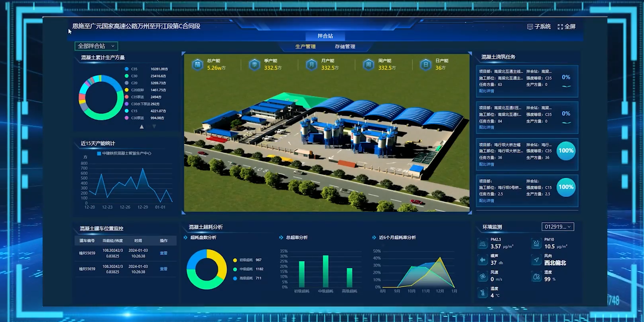
Task: Click the 湿度 humidity droplet icon
Action: pyautogui.click(x=536, y=276)
